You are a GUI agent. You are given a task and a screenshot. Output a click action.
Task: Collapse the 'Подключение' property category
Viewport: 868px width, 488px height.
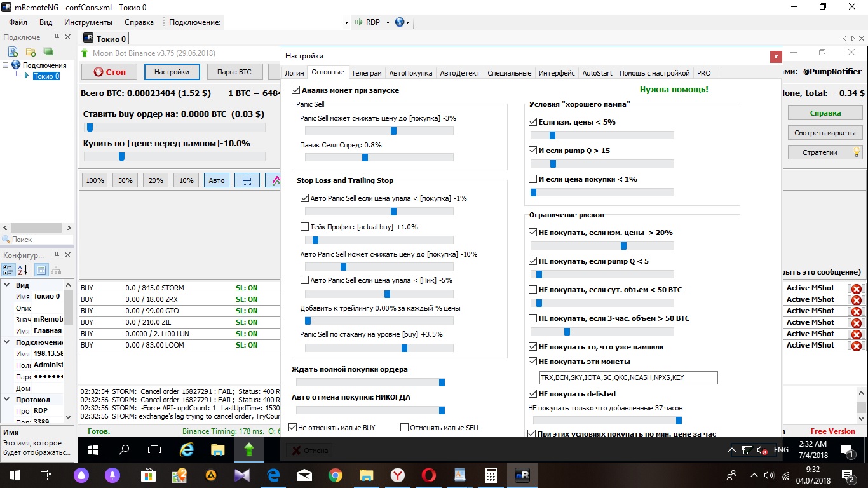click(8, 342)
